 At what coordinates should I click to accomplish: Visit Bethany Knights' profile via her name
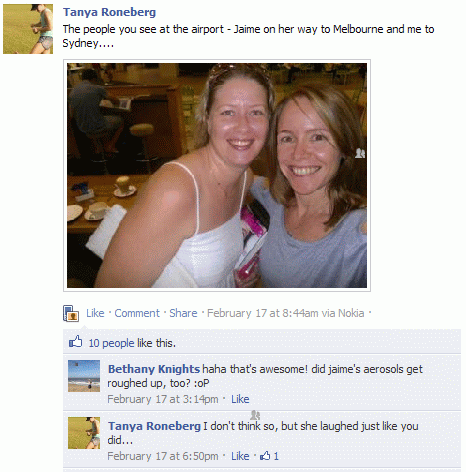pyautogui.click(x=154, y=369)
